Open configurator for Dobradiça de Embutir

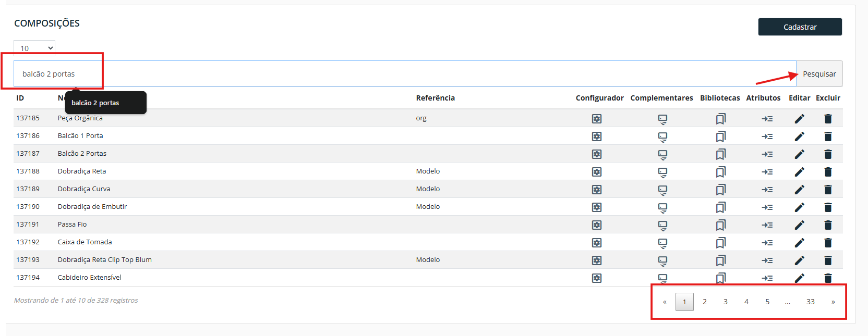click(x=597, y=207)
